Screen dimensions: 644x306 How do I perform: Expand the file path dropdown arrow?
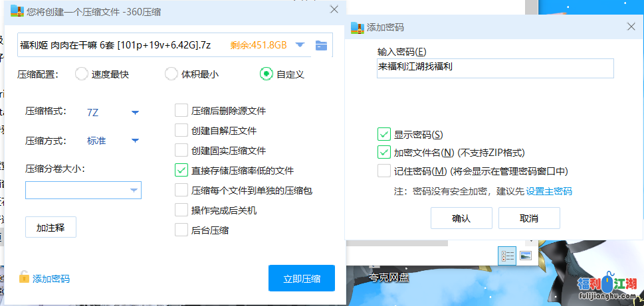(300, 45)
